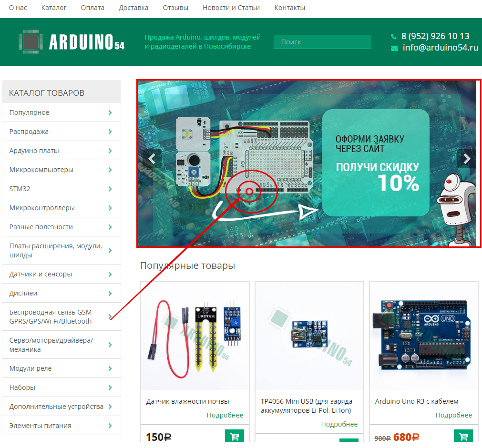Open TP4056 Mini USB product title
Viewport: 482px width, 448px height.
pyautogui.click(x=307, y=406)
